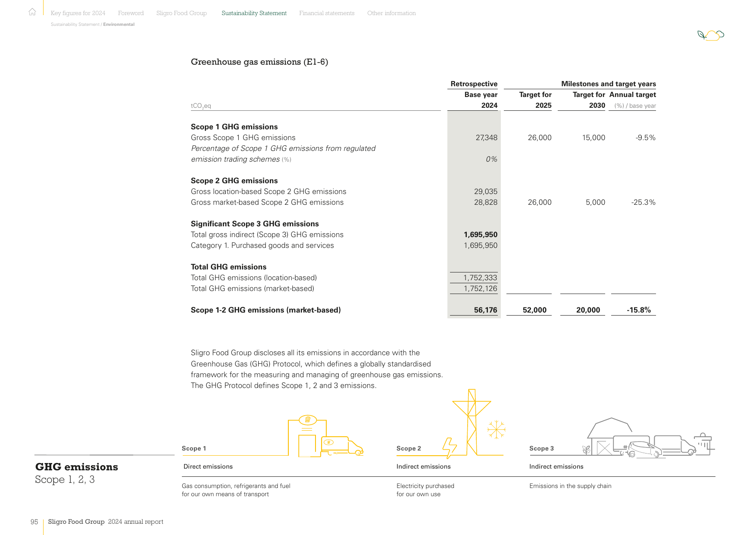The width and height of the screenshot is (756, 535).
Task: Click the Scope 1 2030 target 15,000
Action: (x=594, y=138)
